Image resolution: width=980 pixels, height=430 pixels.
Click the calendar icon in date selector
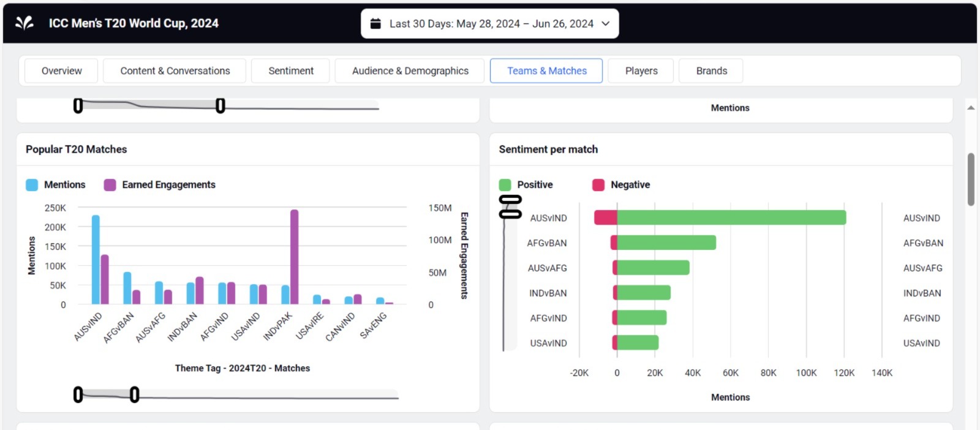tap(375, 24)
